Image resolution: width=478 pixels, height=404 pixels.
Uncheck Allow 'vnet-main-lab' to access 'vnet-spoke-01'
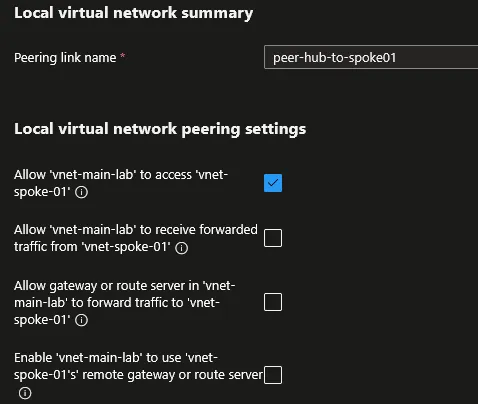point(273,183)
